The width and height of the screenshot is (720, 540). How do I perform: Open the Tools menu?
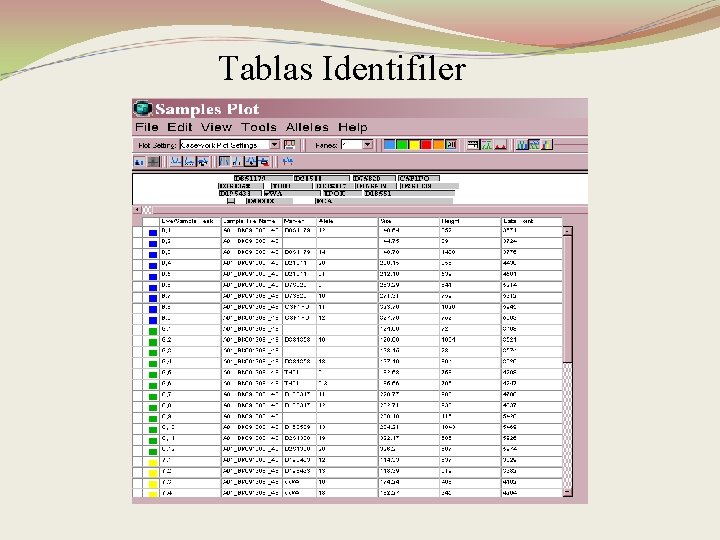pyautogui.click(x=259, y=127)
